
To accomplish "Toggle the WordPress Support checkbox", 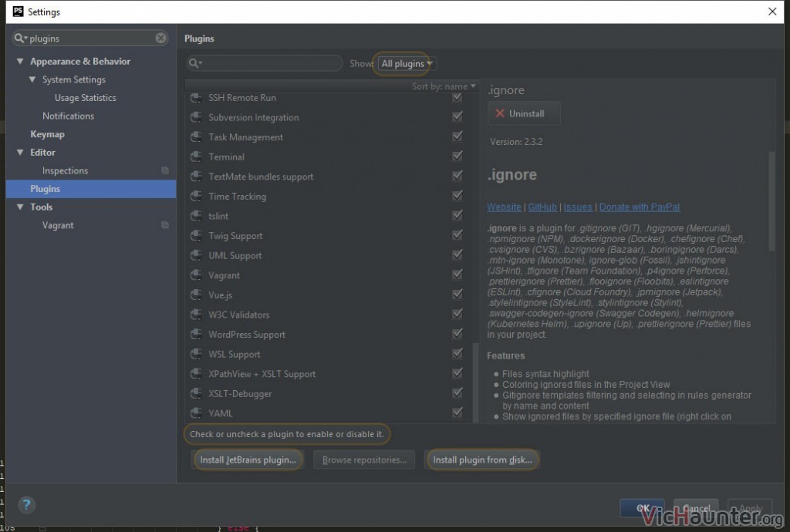I will [457, 334].
